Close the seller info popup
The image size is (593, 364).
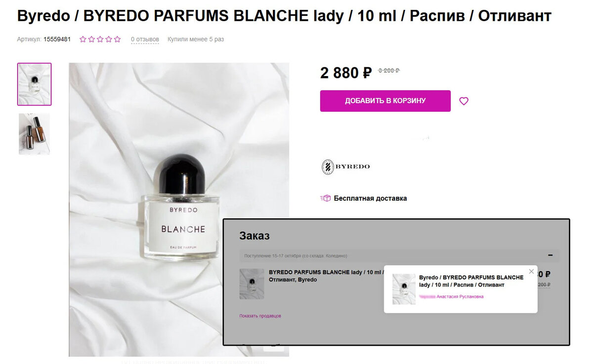(x=531, y=271)
